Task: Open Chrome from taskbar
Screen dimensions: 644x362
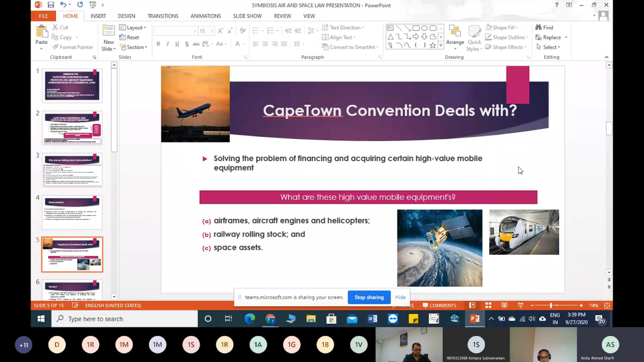Action: 270,319
